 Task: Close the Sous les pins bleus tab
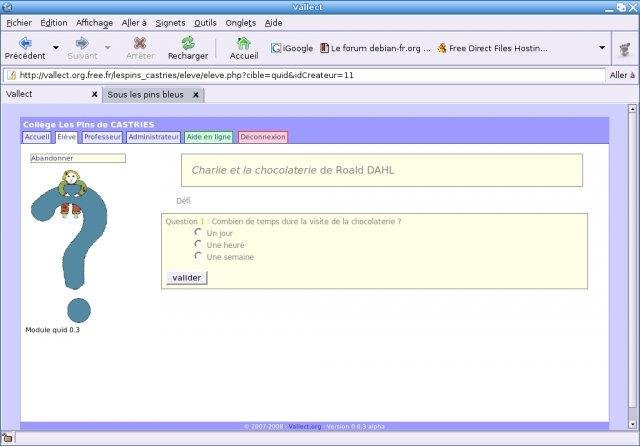196,95
